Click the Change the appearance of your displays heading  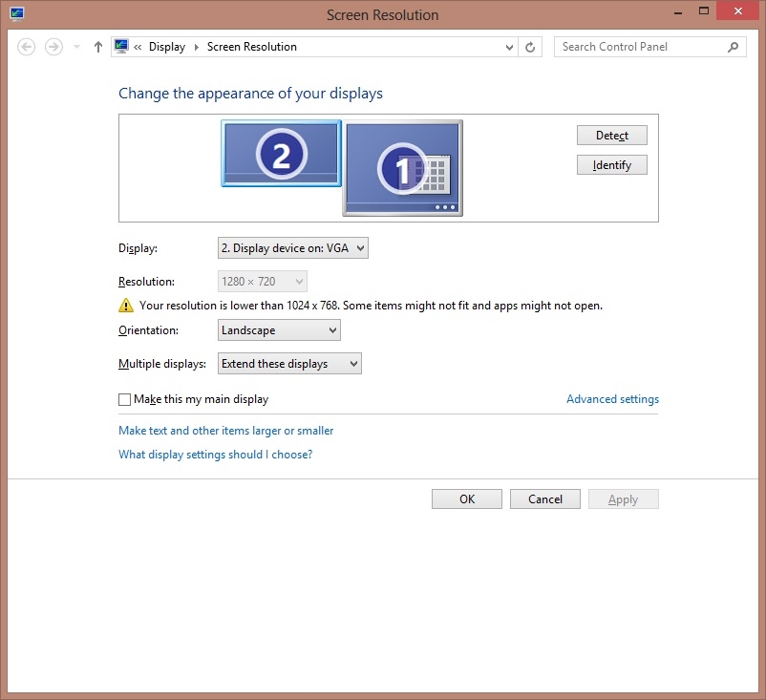point(250,94)
